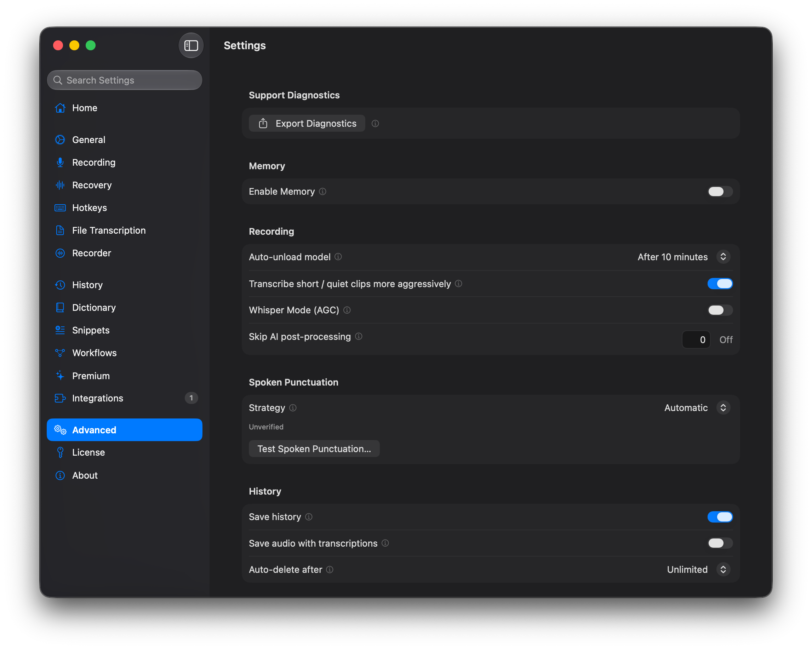This screenshot has width=812, height=650.
Task: Open the Dictionary section
Action: (125, 308)
